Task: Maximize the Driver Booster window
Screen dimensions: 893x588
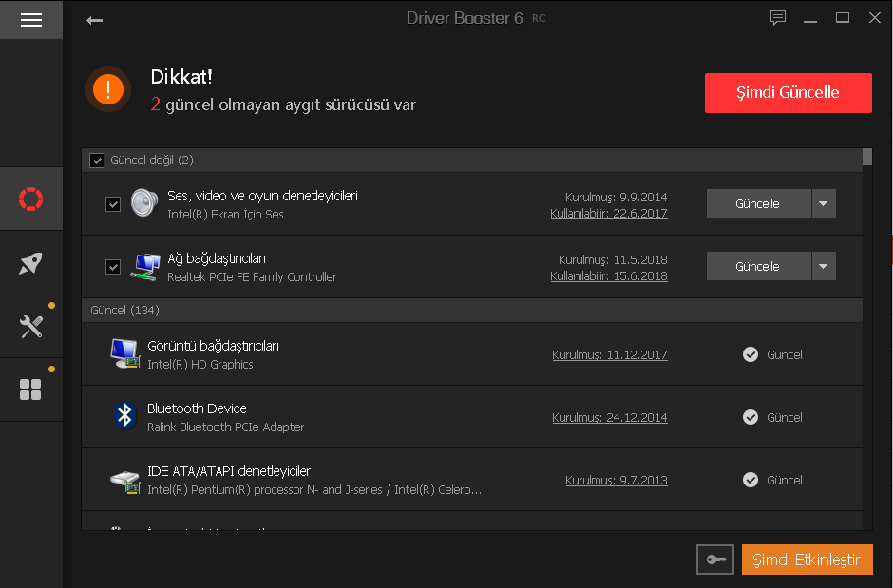Action: pos(843,18)
